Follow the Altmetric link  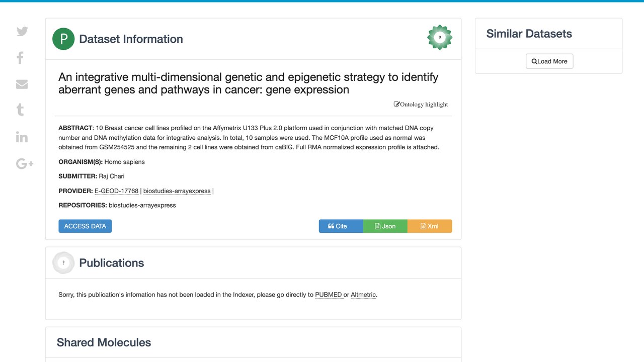point(363,295)
